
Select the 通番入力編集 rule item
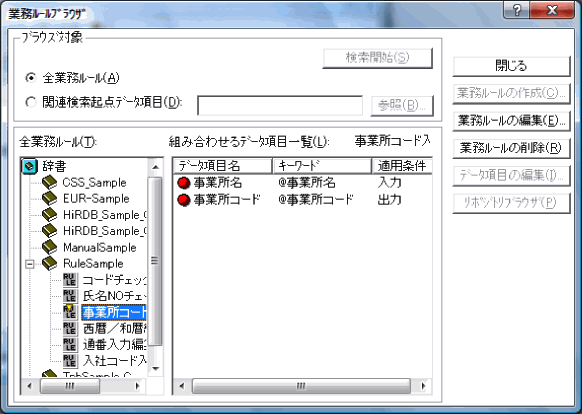pos(114,344)
